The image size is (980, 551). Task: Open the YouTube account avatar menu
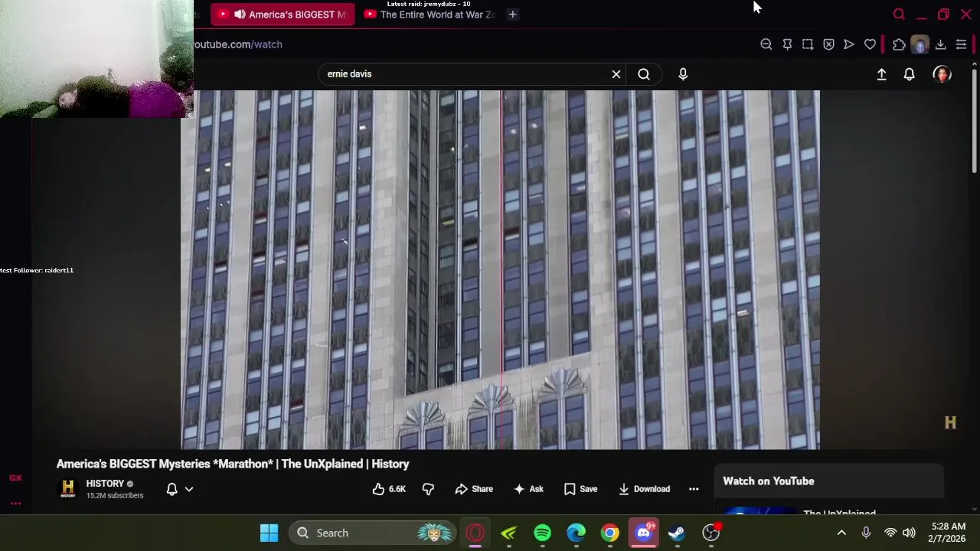click(x=942, y=74)
